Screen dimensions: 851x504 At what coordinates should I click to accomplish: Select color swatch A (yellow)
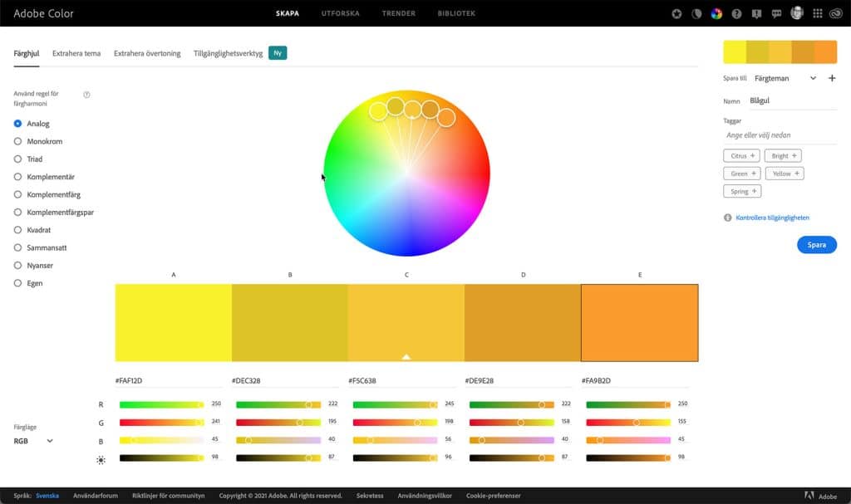[173, 323]
